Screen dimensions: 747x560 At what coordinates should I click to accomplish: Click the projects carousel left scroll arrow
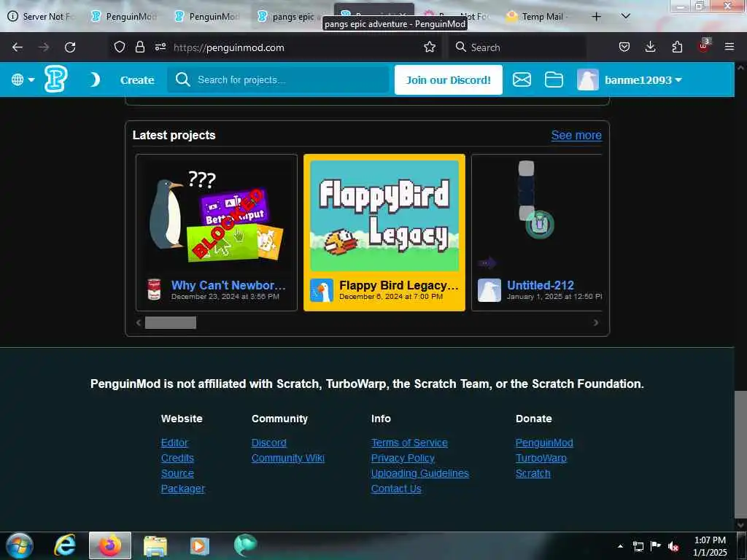coord(139,323)
